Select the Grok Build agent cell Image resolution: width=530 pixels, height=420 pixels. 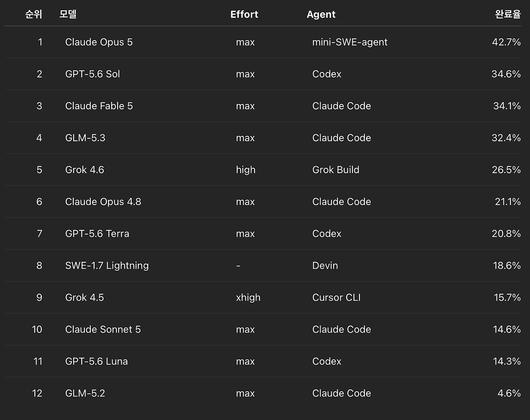pos(336,170)
